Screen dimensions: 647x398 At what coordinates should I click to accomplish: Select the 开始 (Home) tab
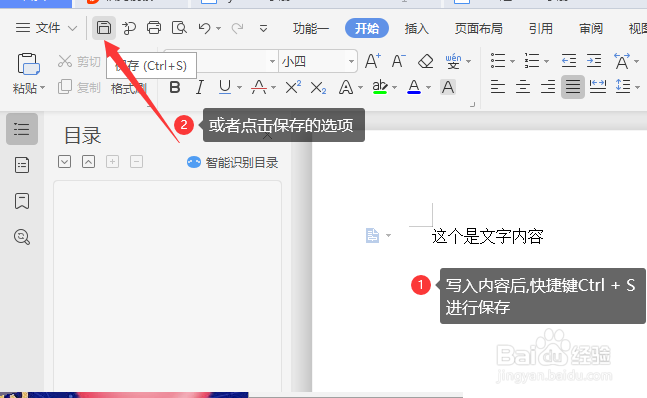click(x=367, y=28)
